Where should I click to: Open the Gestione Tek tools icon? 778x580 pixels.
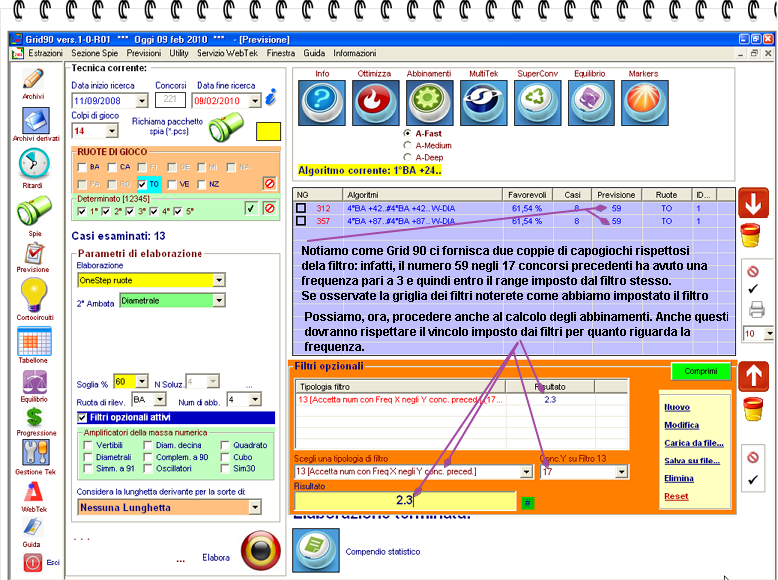pos(36,452)
